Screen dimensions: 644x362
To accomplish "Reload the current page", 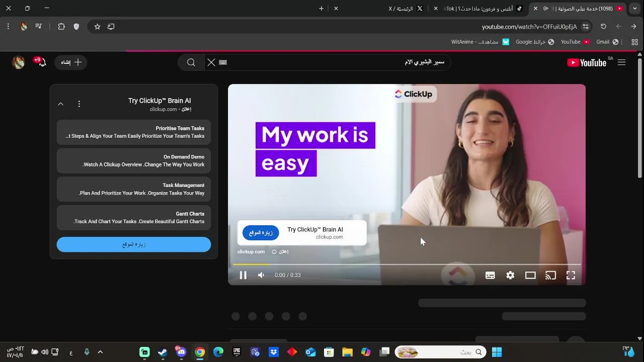I will point(603,27).
